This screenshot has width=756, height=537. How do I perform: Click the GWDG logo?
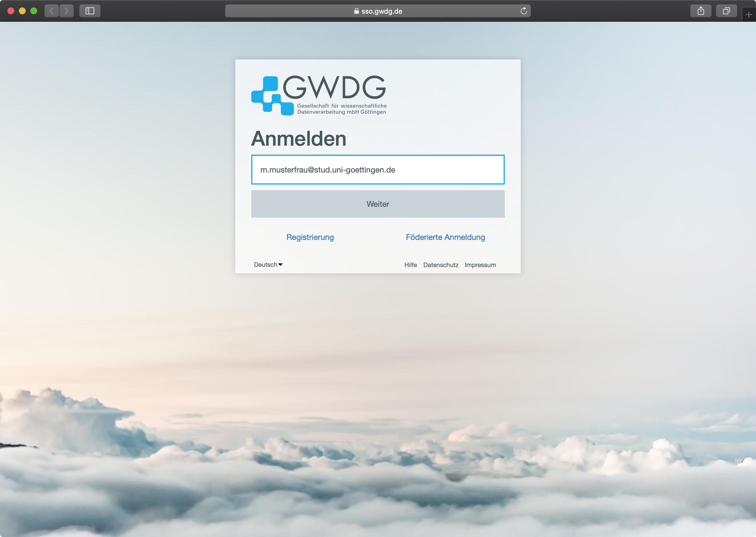[x=319, y=95]
